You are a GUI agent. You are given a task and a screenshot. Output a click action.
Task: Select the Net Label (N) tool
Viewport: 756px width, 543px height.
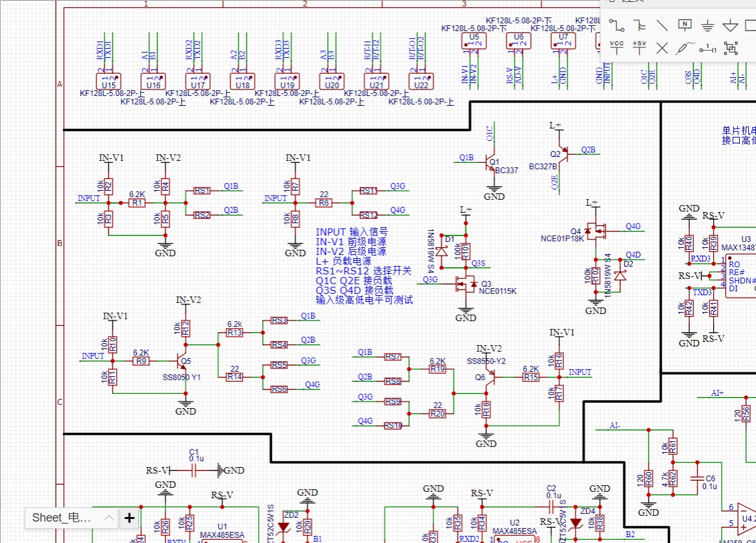tap(685, 25)
